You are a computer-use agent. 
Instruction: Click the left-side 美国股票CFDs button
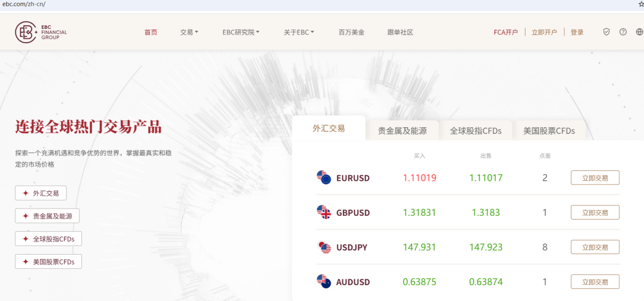(x=49, y=262)
